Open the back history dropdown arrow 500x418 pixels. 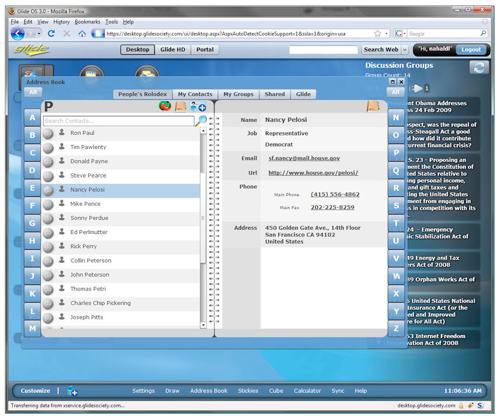pos(39,34)
